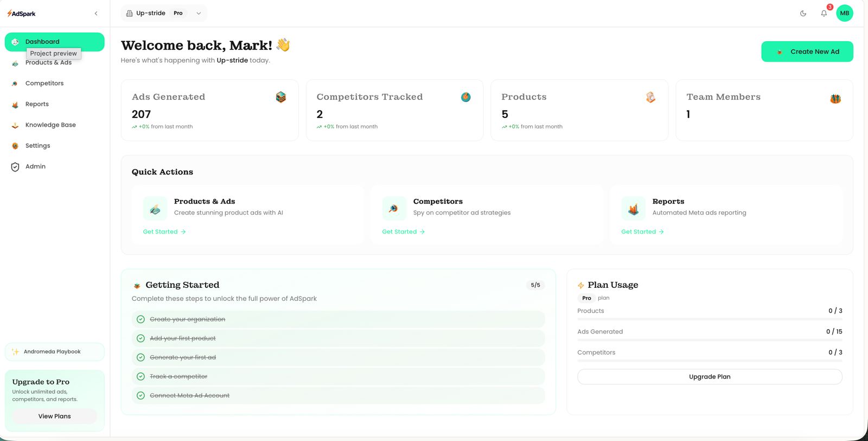Click Competitors quick action icon
This screenshot has height=441, width=868.
click(x=394, y=209)
